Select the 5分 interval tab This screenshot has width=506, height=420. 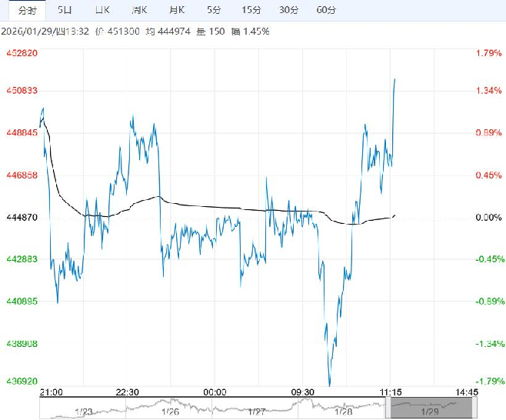click(213, 10)
